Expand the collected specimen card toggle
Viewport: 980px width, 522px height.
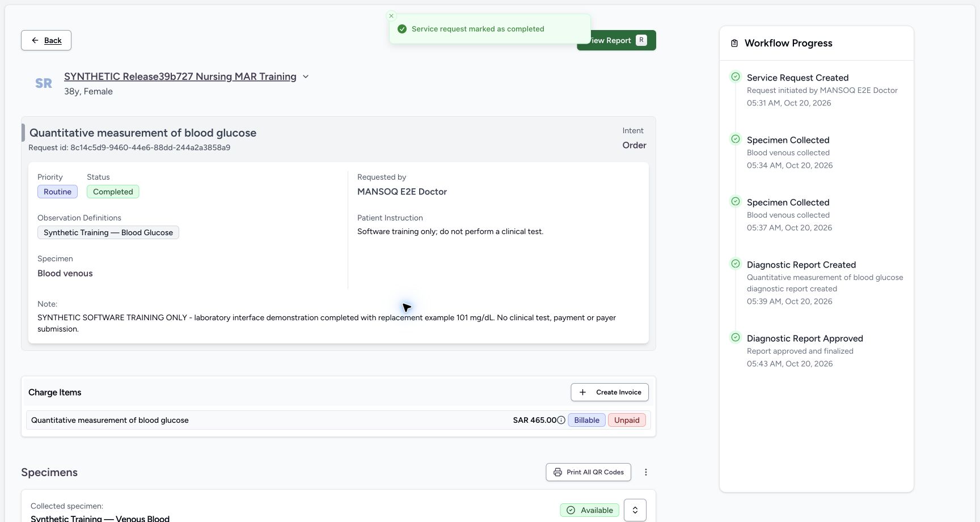click(635, 510)
